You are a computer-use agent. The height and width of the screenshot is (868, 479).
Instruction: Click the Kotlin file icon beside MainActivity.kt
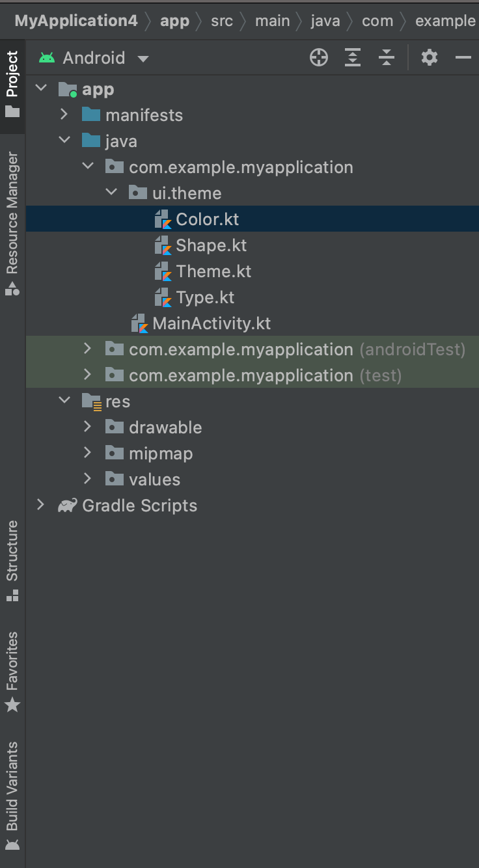(x=139, y=323)
